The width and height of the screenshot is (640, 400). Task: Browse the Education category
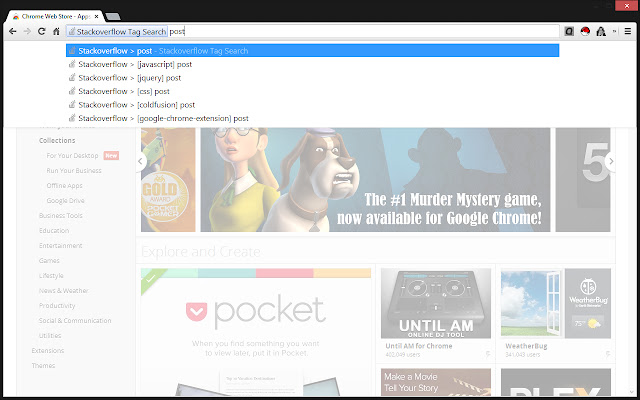[54, 231]
